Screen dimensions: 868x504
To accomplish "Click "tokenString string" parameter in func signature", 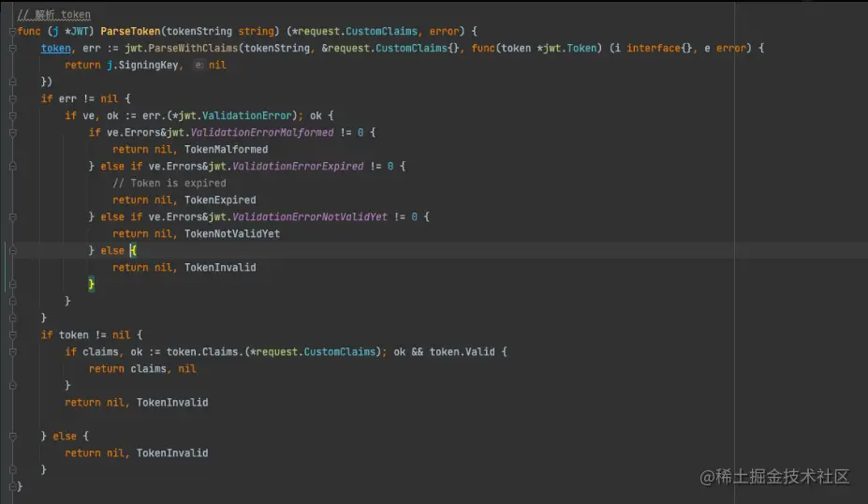I will point(220,31).
